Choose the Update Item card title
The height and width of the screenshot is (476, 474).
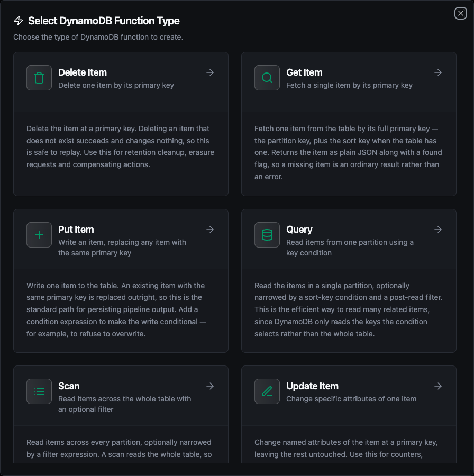pyautogui.click(x=312, y=386)
